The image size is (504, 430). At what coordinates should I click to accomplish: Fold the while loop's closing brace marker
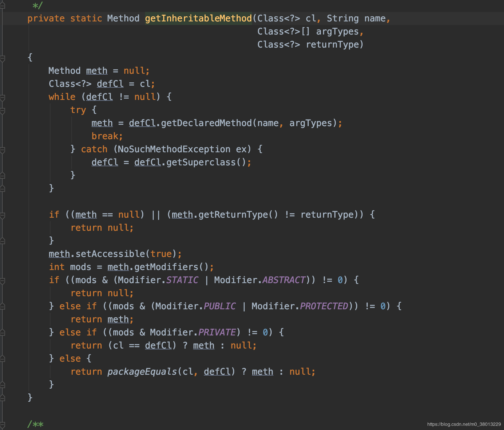point(2,189)
